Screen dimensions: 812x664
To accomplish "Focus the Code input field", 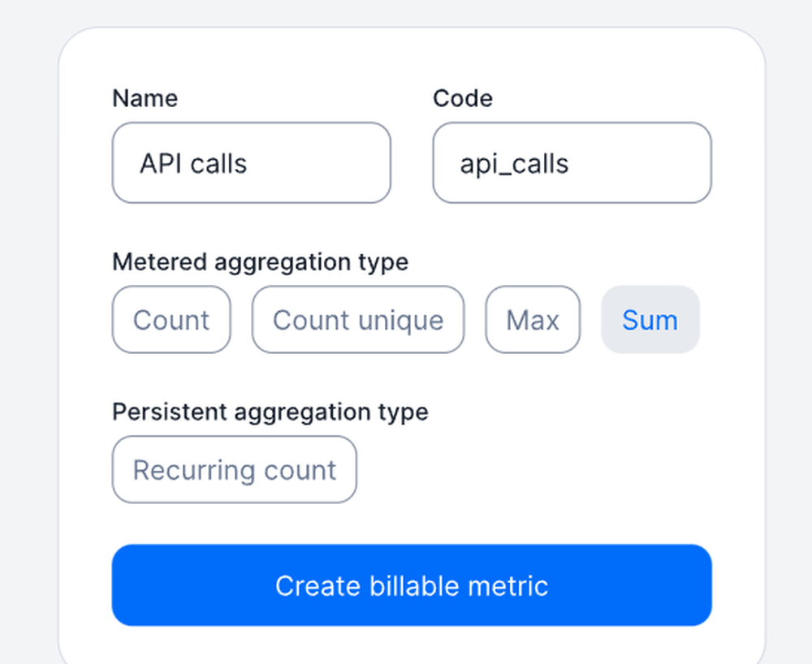I will [x=572, y=163].
